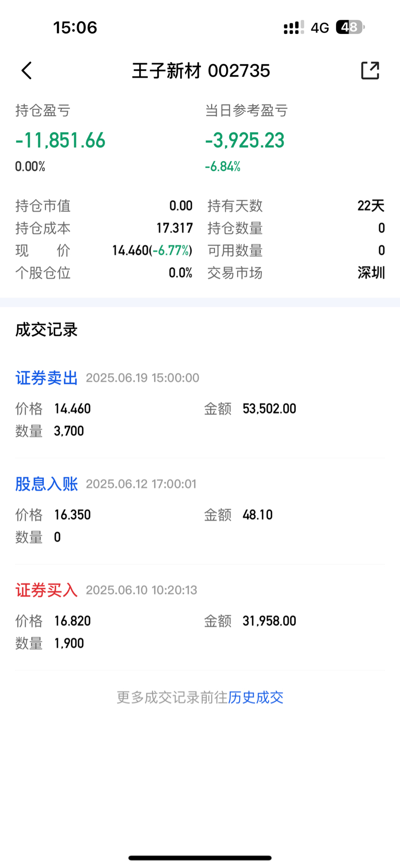
Task: Tap the buy amount 31,958.00
Action: (269, 621)
